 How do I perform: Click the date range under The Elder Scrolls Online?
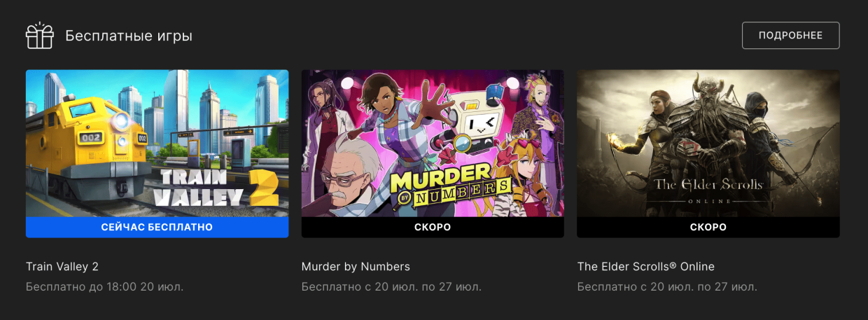tap(667, 287)
